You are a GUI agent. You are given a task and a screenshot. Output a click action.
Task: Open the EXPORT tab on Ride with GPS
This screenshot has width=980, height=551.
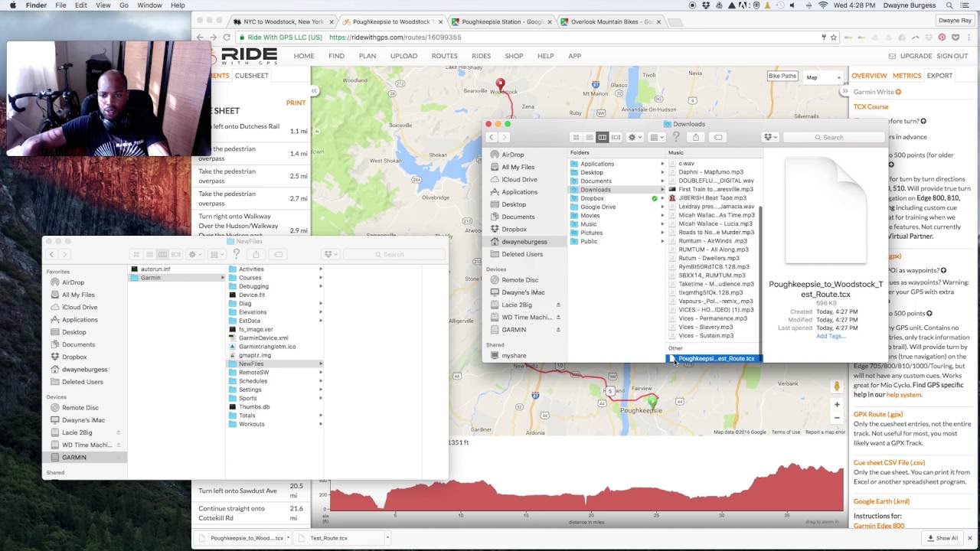tap(939, 76)
